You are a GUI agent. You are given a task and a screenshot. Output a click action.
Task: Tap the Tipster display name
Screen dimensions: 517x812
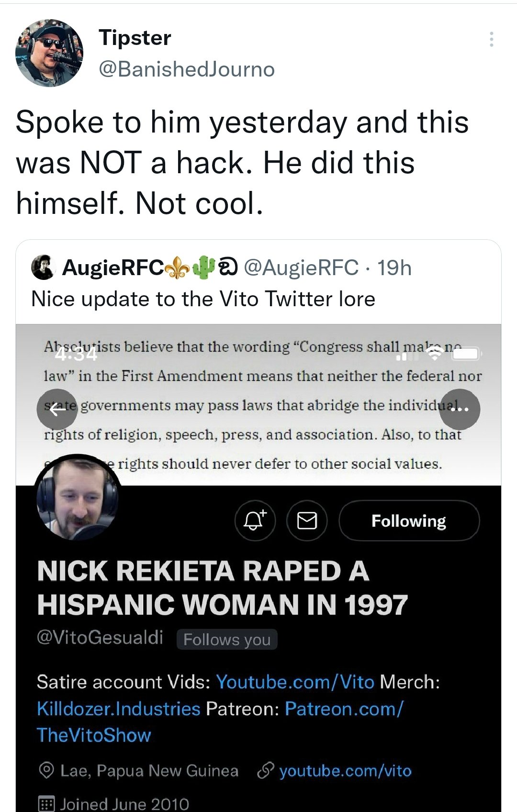135,38
